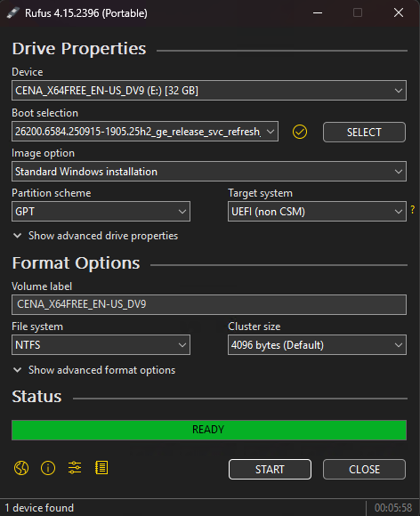The width and height of the screenshot is (420, 516).
Task: Minimize the Rufus window
Action: [318, 12]
